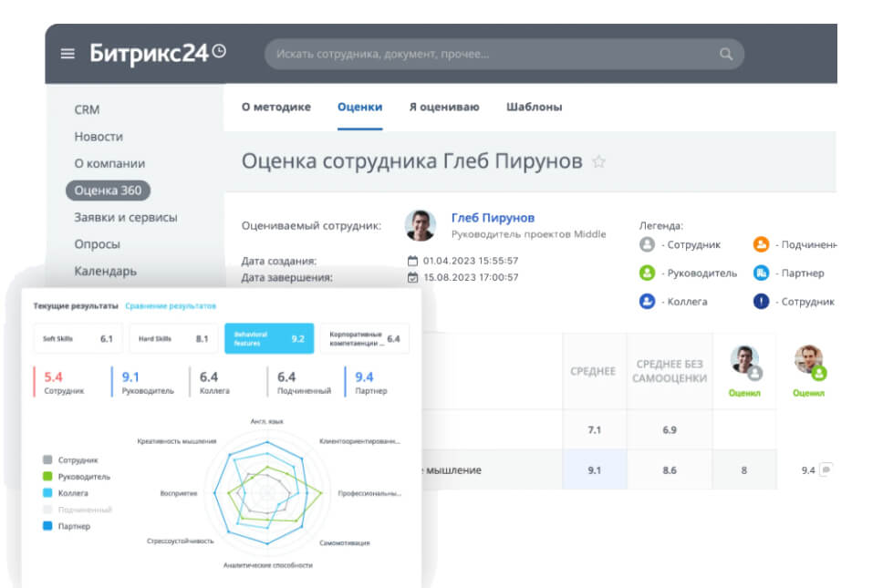Screen dimensions: 883x588
Task: Toggle the Коллега series in chart legend
Action: click(x=66, y=493)
